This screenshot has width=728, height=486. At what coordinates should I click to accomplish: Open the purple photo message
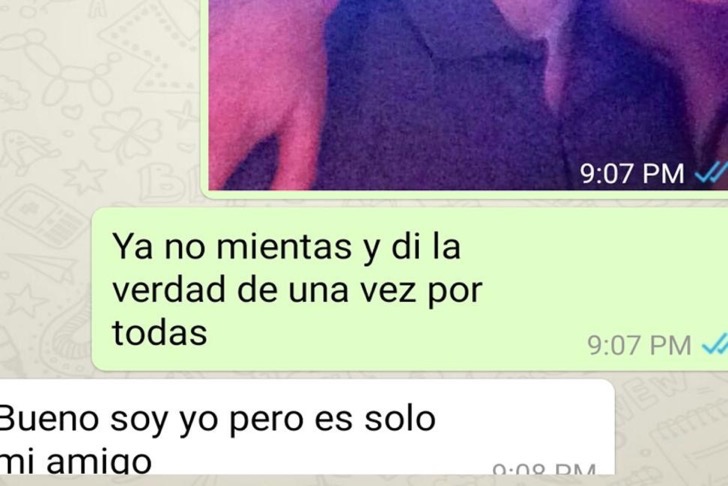[468, 95]
